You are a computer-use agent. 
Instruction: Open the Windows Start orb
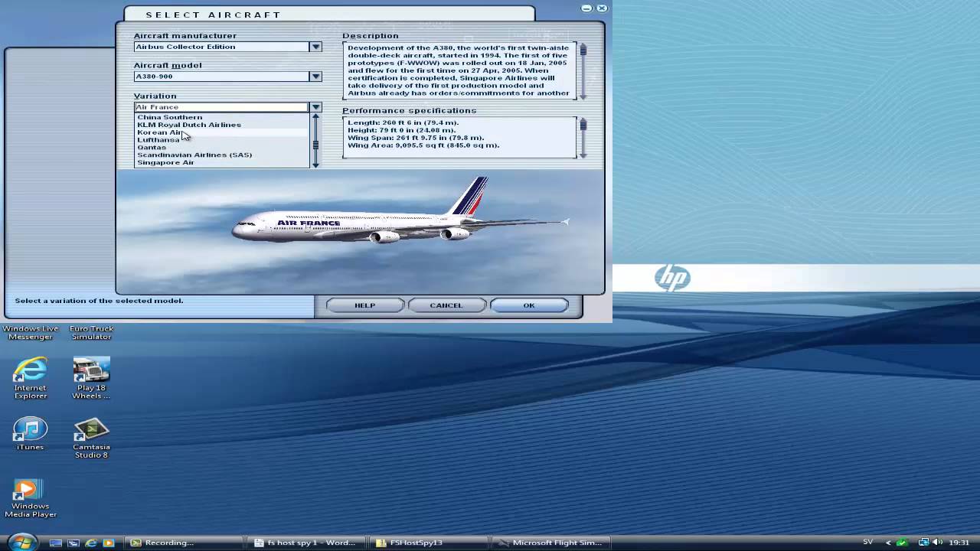tap(21, 542)
